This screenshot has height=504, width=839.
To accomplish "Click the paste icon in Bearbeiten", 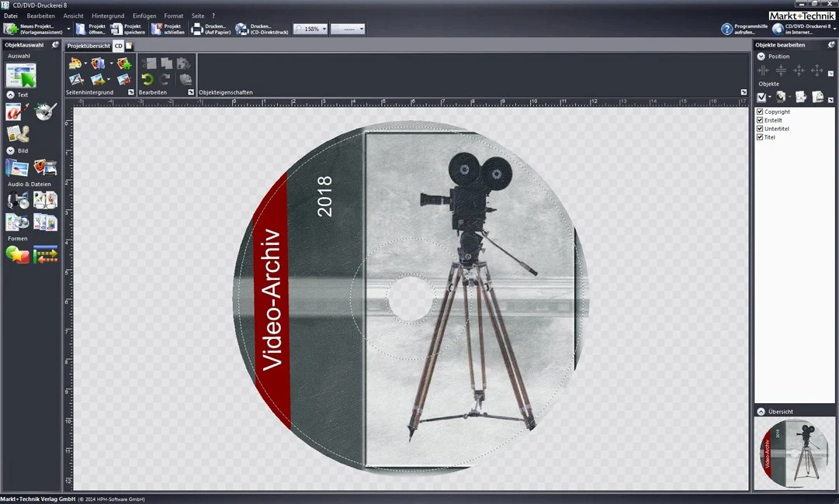I will click(183, 64).
